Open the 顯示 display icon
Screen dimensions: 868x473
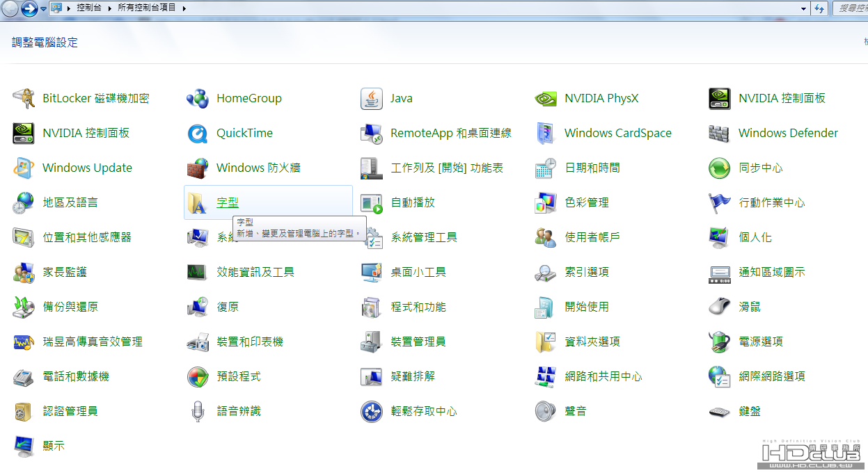pos(24,447)
